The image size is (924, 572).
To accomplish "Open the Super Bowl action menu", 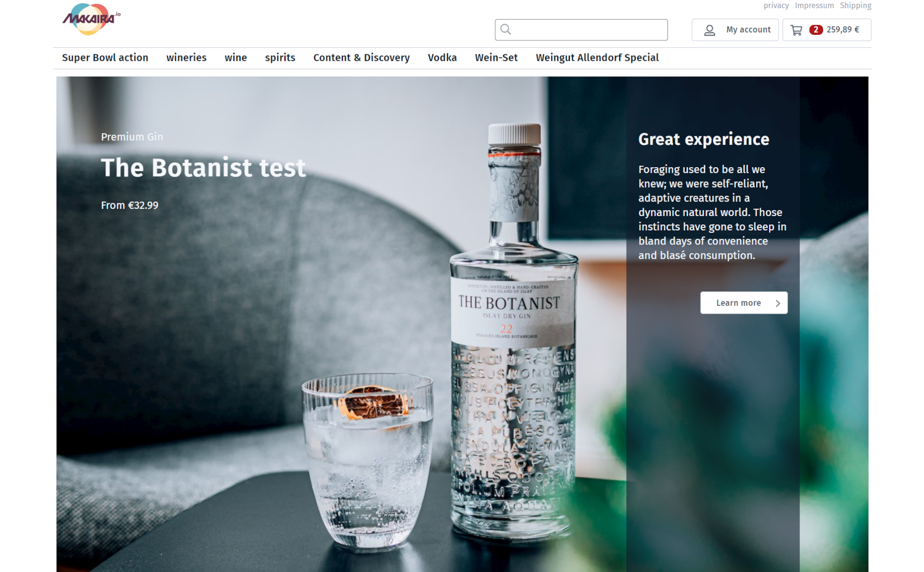I will point(105,58).
